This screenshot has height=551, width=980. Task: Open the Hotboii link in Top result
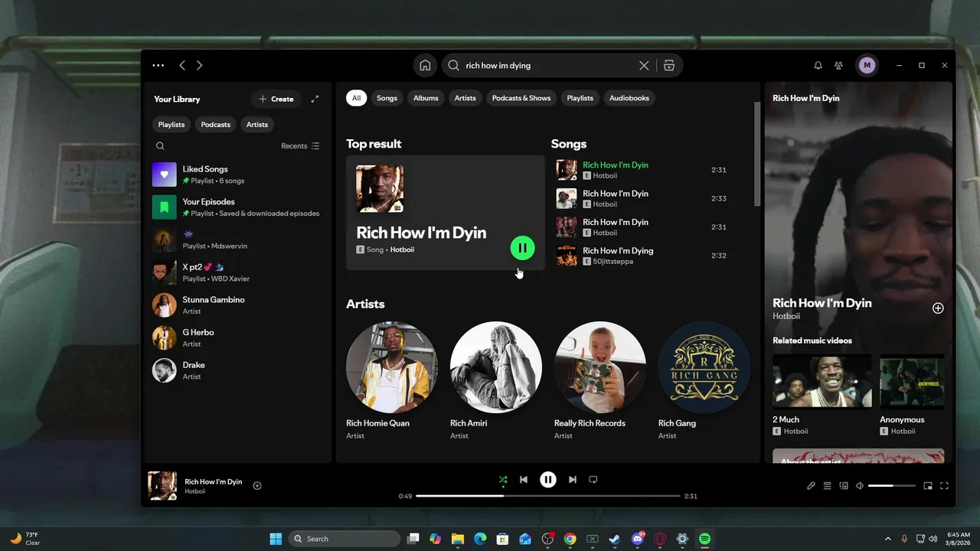(402, 249)
